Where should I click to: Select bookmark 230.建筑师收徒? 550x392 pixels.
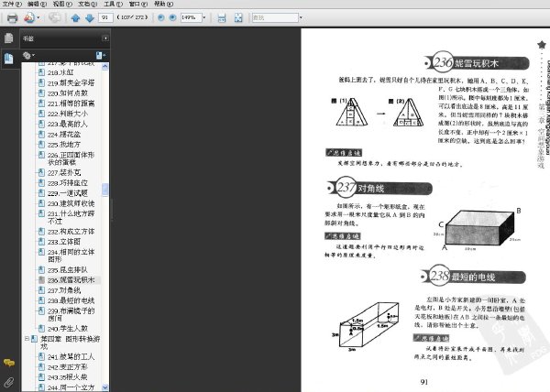(x=71, y=203)
